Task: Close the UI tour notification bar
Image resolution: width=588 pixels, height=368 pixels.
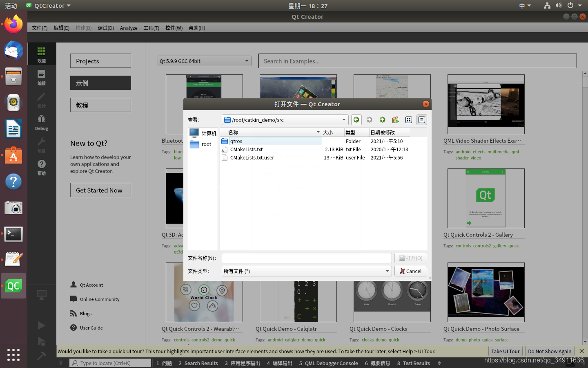Action: click(x=581, y=351)
